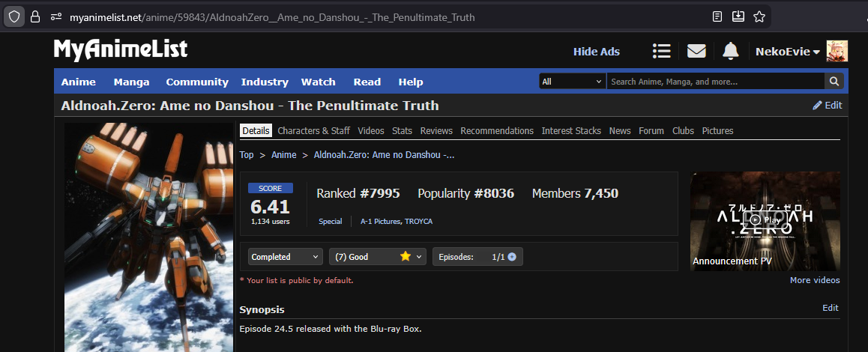Open messages envelope icon
868x352 pixels.
(696, 51)
